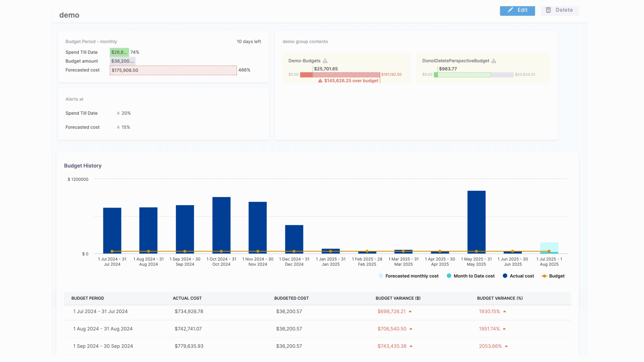Click the trash icon on Delete
Viewport: 644px width, 362px height.
[x=548, y=10]
